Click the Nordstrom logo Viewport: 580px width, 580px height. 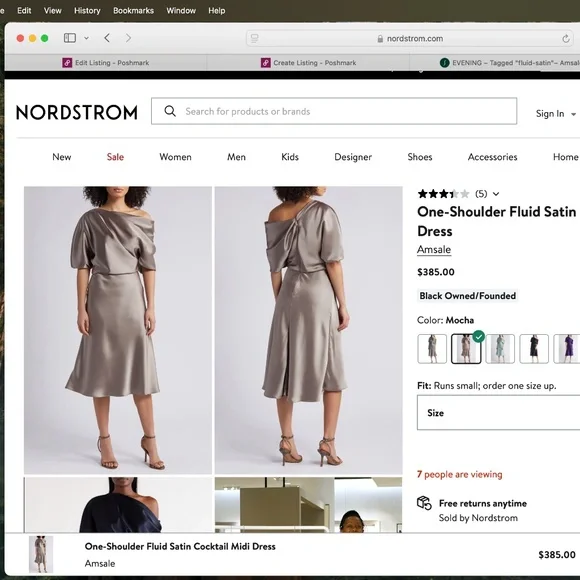click(x=77, y=112)
